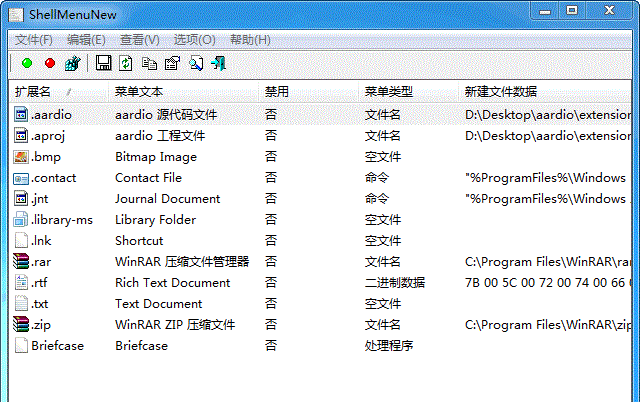Screen dimensions: 640x402
Task: Open the Properties toolbar icon
Action: [172, 63]
